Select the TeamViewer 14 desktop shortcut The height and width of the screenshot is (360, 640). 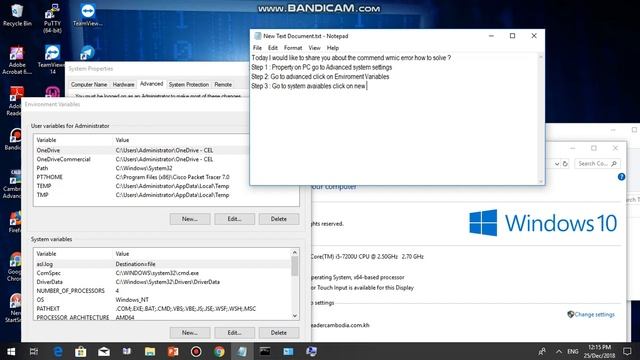[52, 60]
